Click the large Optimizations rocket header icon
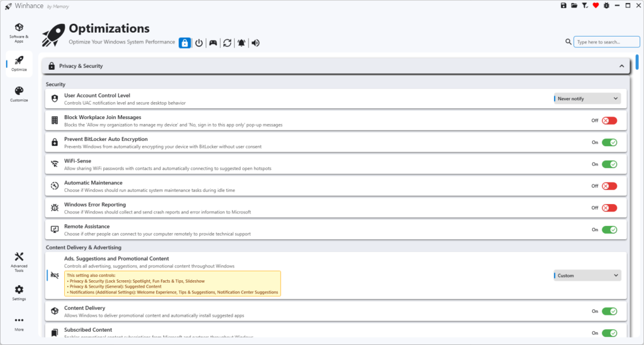 (53, 35)
